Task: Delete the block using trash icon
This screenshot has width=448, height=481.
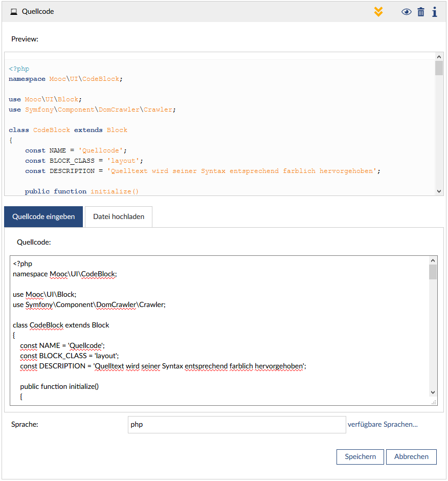Action: 420,12
